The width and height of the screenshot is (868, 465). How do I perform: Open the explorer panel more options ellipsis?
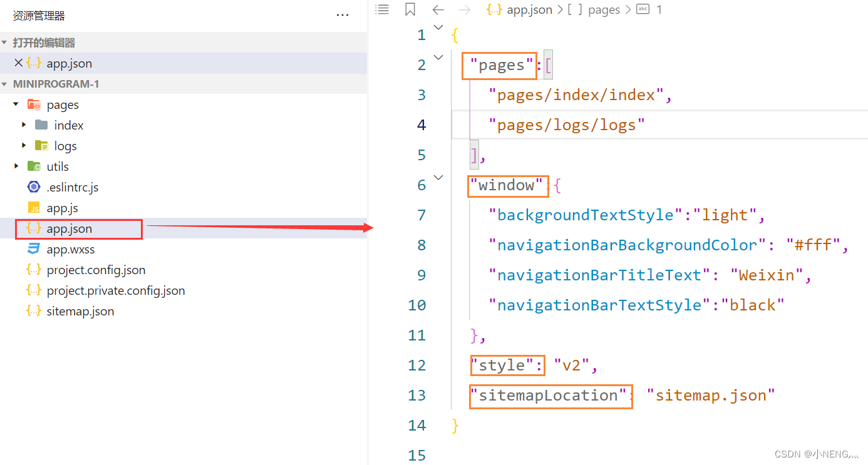(343, 16)
